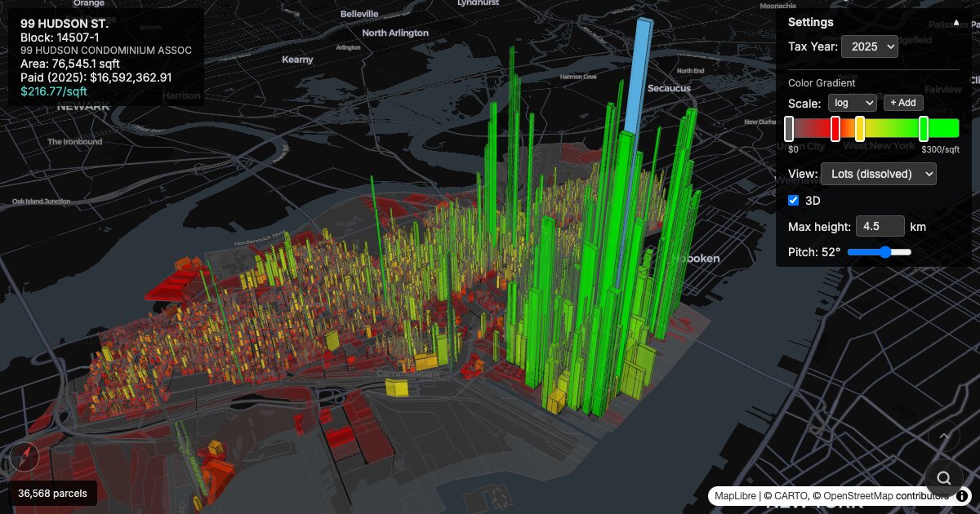Viewport: 980px width, 514px height.
Task: Select the red gradient stop handle
Action: (x=835, y=128)
